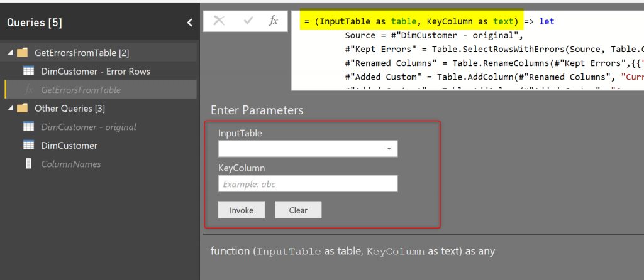644x280 pixels.
Task: Click the Queries [5] pane header
Action: tap(35, 23)
